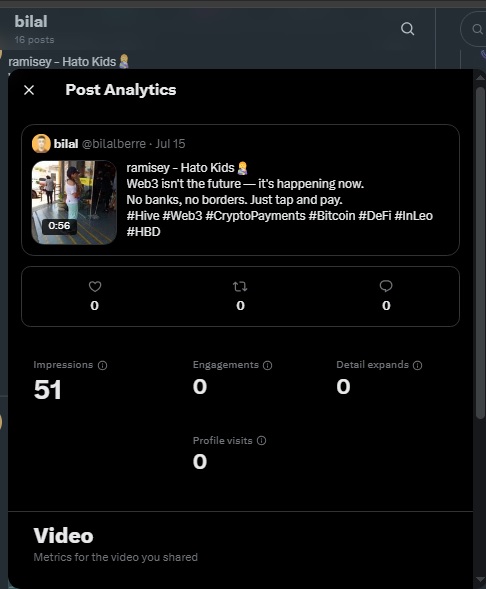Screen dimensions: 486x589
Task: Click the reply speech bubble icon
Action: click(x=386, y=287)
